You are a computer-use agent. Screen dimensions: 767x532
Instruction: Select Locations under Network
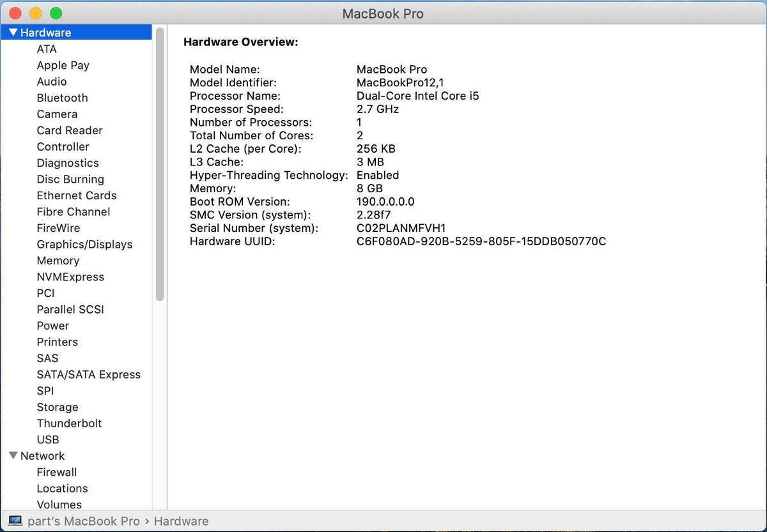(x=63, y=489)
